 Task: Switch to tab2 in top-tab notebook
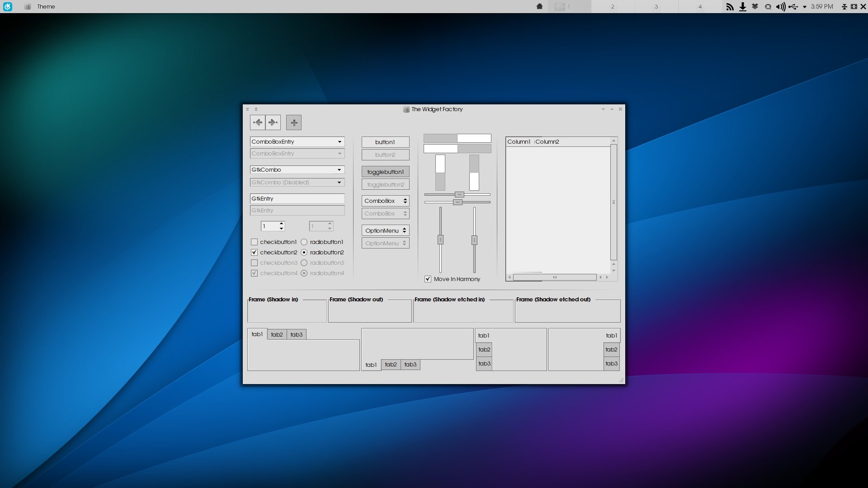coord(277,334)
